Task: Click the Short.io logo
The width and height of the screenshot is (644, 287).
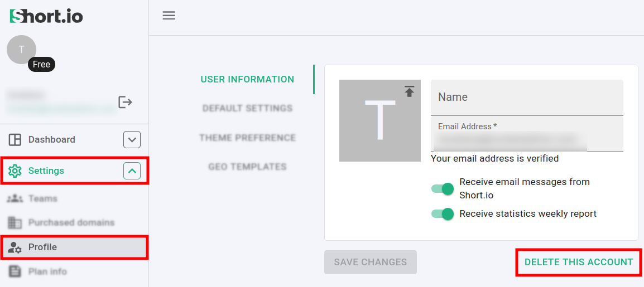Action: pos(46,16)
